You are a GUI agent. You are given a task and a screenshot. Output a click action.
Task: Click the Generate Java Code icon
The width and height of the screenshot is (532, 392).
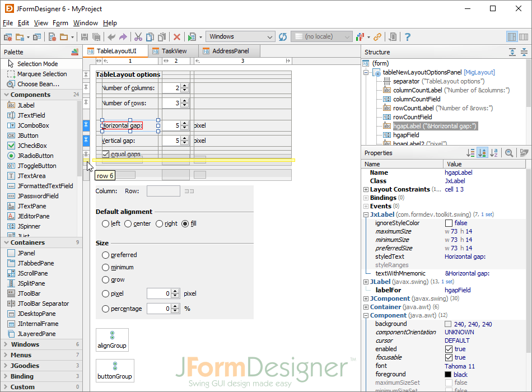[393, 37]
